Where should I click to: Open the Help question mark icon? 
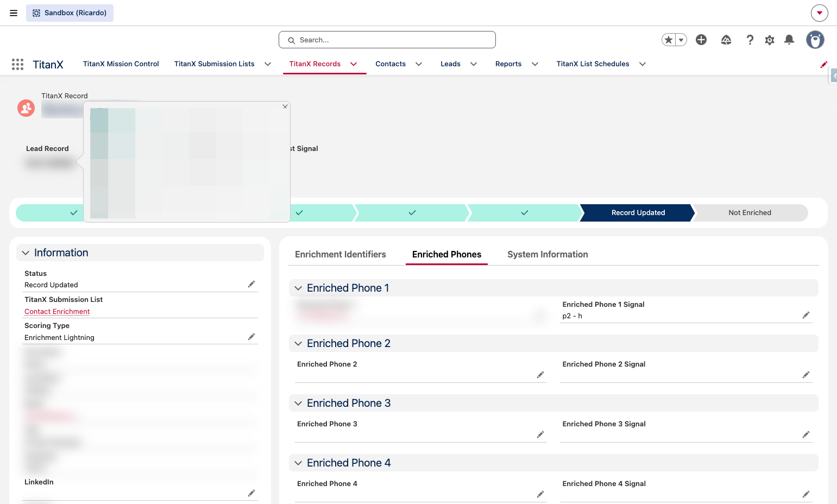(750, 40)
